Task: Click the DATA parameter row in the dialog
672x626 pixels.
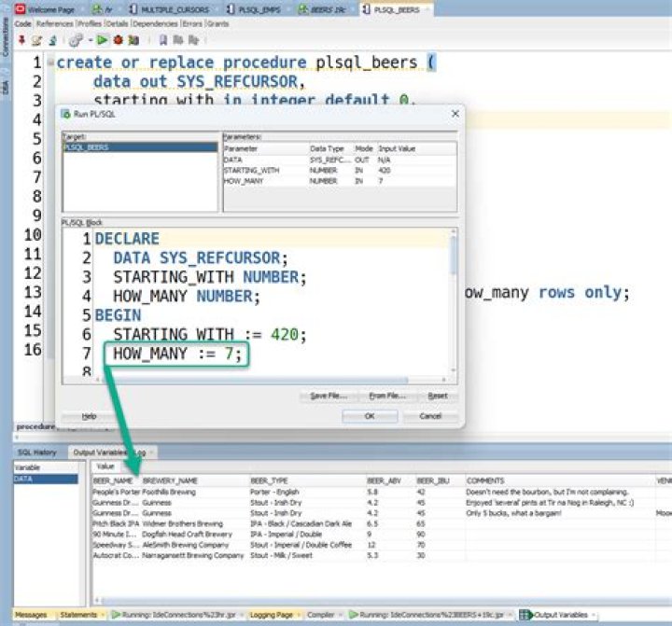Action: 340,160
